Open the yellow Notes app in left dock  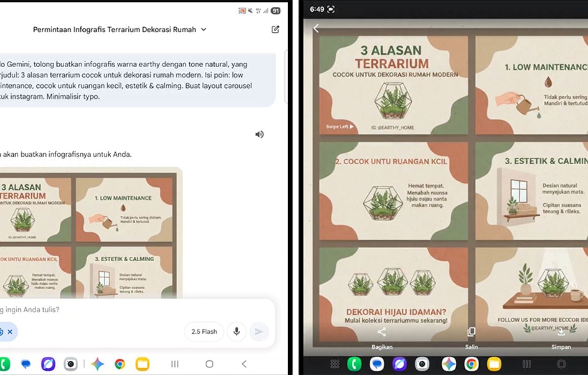pyautogui.click(x=143, y=364)
